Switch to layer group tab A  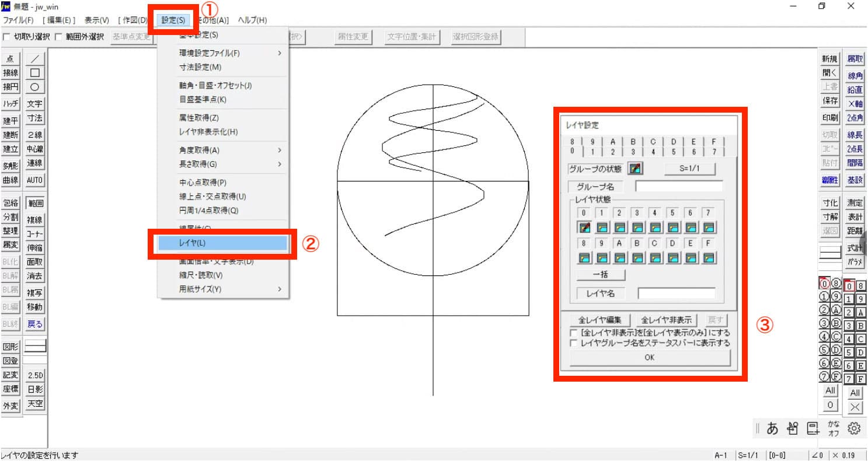coord(613,141)
